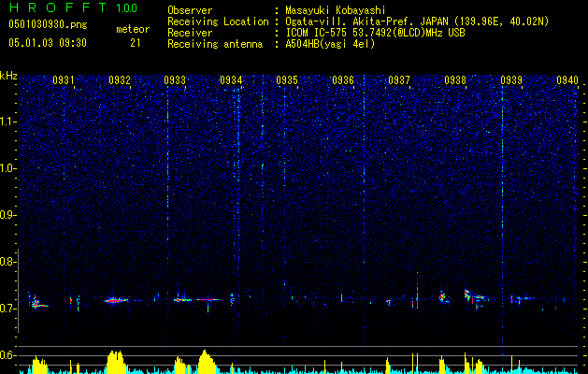Click the Receiving Location value text

[415, 22]
